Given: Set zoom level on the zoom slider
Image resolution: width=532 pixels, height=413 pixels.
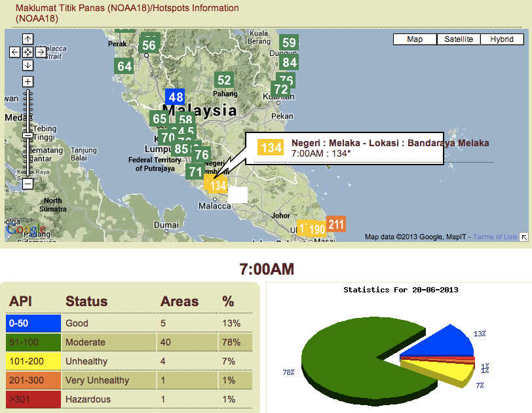Looking at the screenshot, I should coord(28,131).
